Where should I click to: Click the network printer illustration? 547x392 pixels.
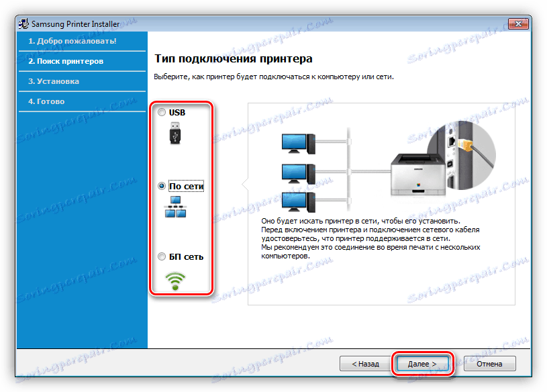click(x=388, y=167)
